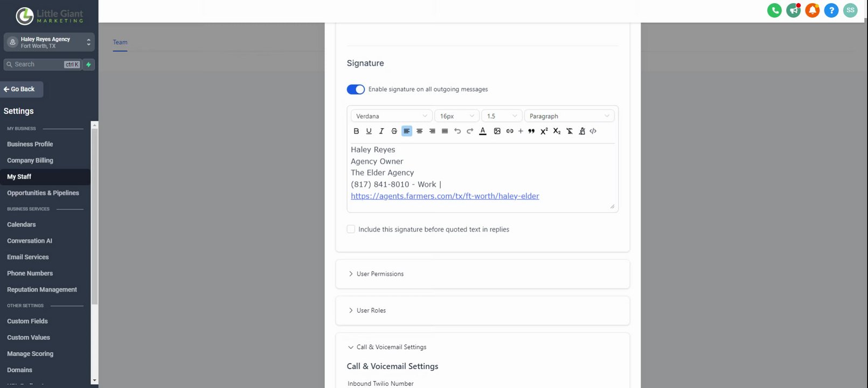Open Opportunities & Pipelines settings

[x=43, y=193]
